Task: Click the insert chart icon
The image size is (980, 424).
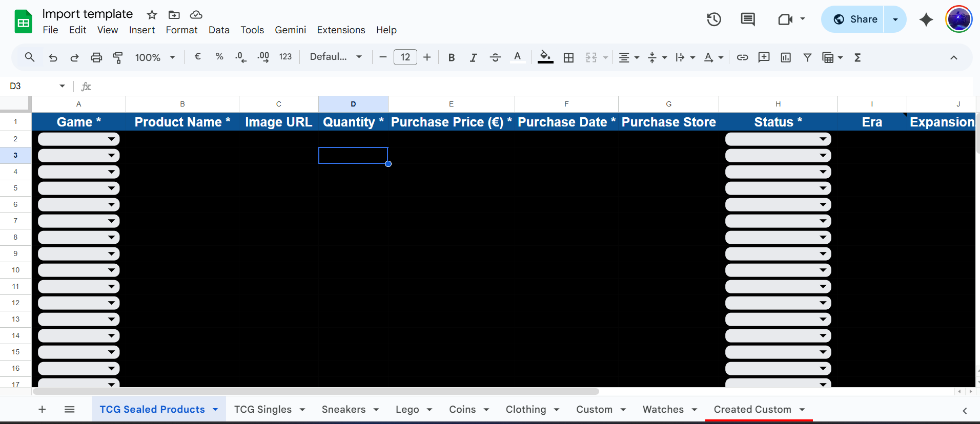Action: pyautogui.click(x=785, y=57)
